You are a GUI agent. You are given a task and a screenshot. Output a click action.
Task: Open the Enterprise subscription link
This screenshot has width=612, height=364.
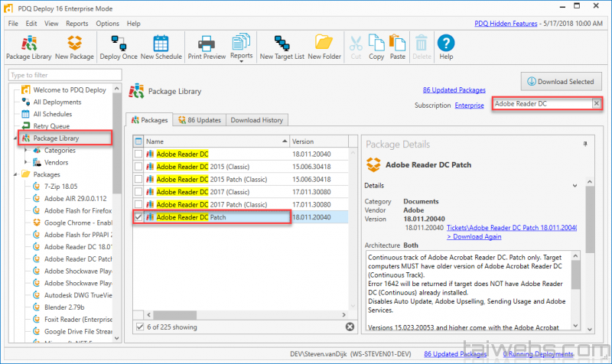point(470,105)
